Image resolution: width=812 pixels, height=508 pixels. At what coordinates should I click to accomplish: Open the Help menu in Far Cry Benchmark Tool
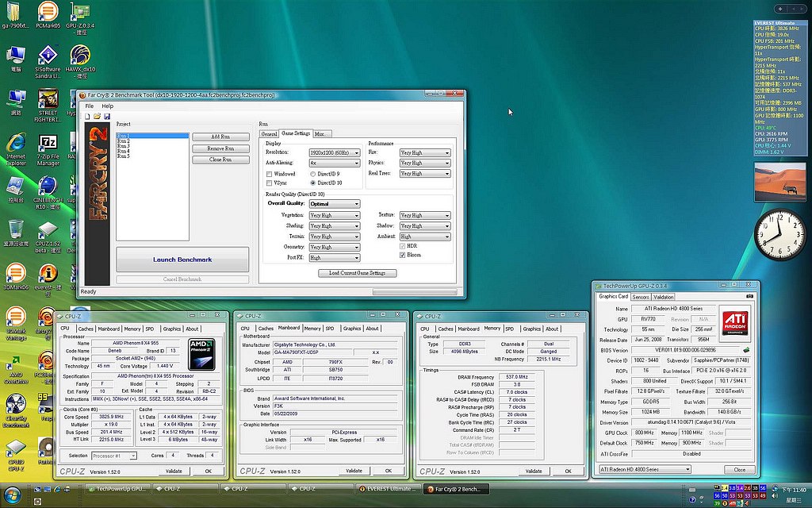pyautogui.click(x=107, y=106)
